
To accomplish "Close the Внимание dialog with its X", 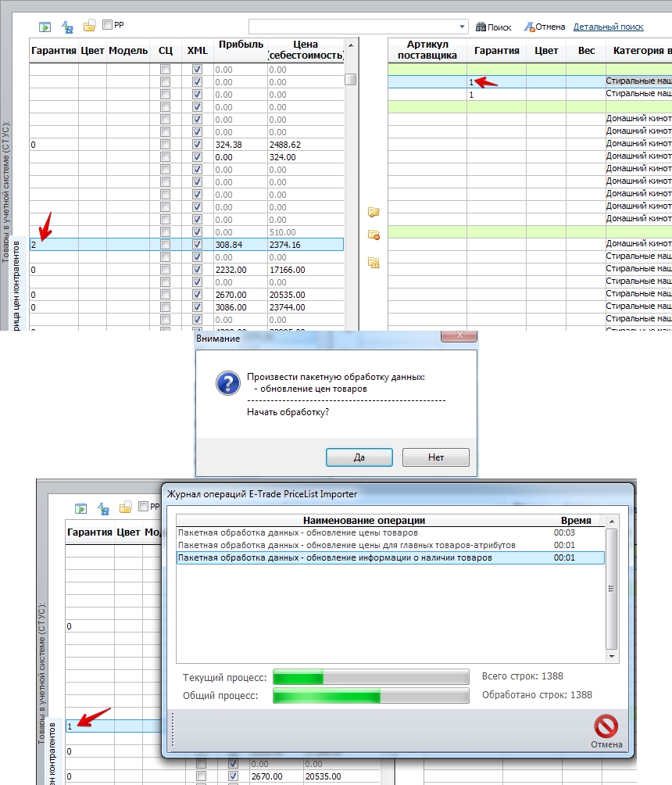I will point(459,335).
